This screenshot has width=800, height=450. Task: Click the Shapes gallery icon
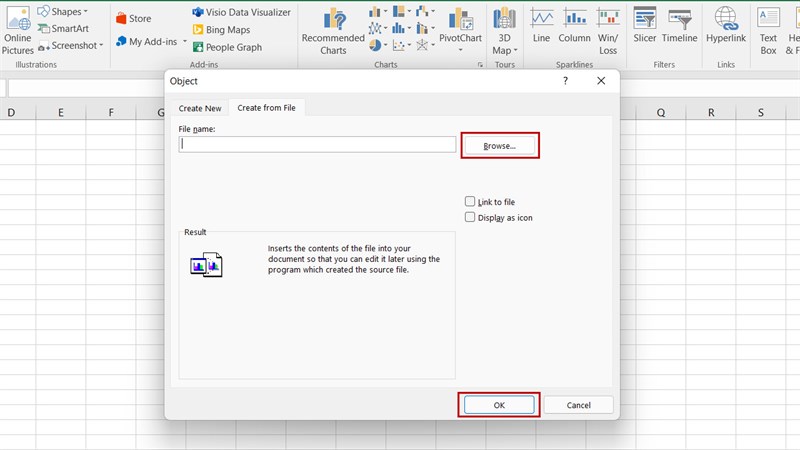point(43,11)
